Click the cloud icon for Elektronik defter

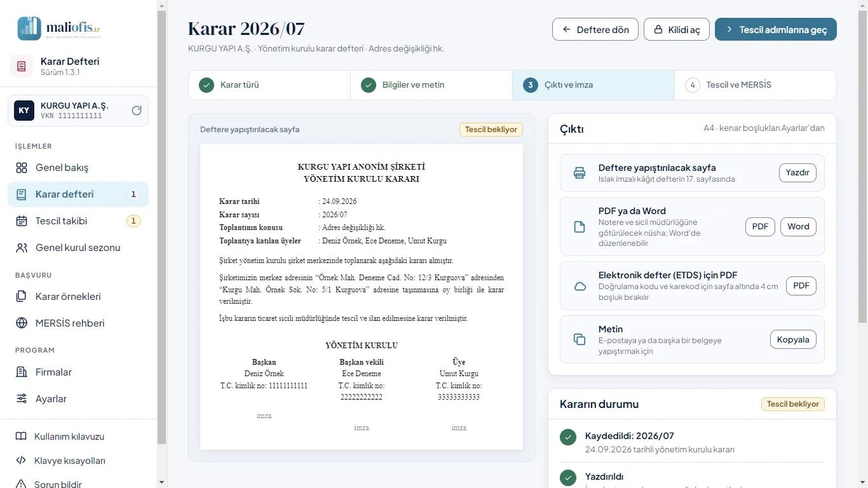pyautogui.click(x=580, y=286)
